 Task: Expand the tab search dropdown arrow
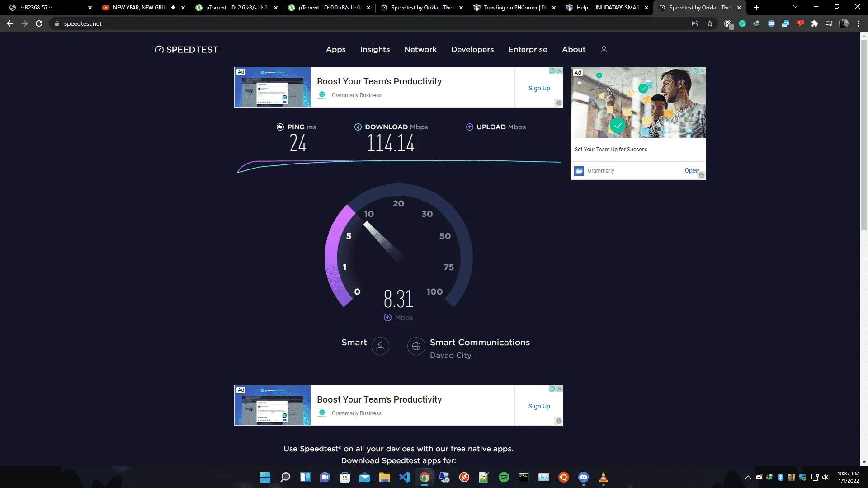(x=795, y=7)
